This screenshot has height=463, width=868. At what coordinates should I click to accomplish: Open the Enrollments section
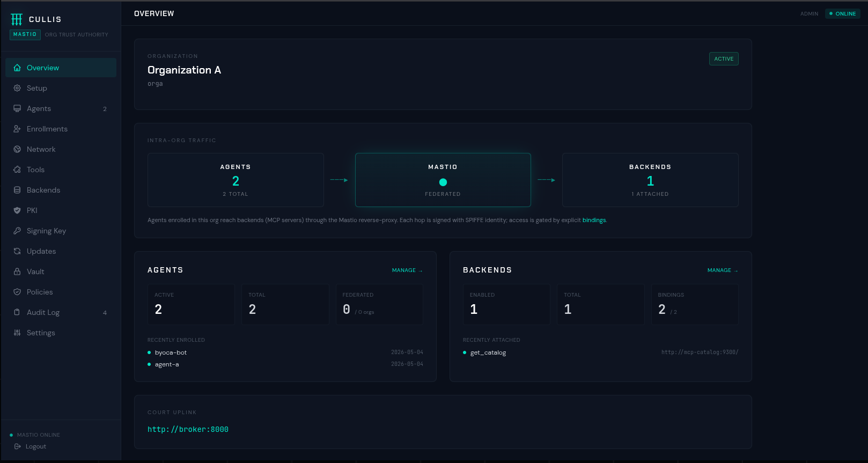click(x=61, y=129)
